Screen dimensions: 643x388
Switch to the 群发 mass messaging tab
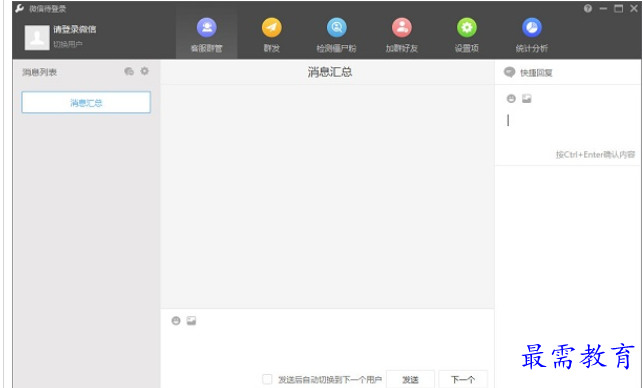click(x=271, y=36)
